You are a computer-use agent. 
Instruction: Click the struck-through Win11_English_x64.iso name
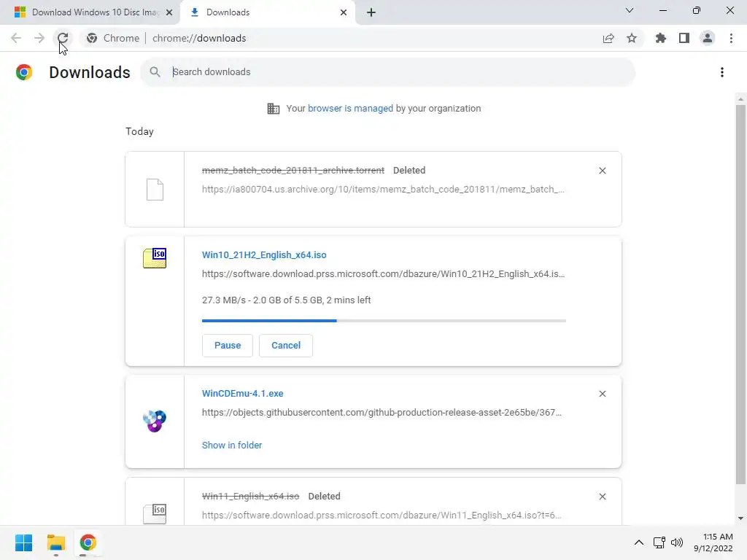click(251, 496)
